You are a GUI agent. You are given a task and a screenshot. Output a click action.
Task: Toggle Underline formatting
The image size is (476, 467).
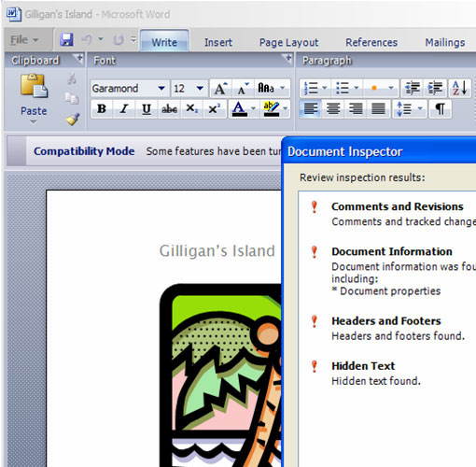click(147, 109)
